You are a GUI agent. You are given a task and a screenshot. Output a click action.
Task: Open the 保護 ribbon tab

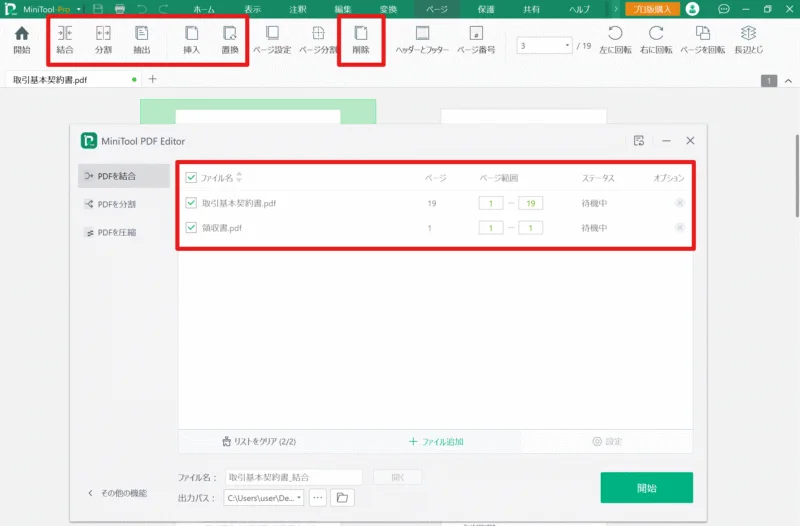(x=486, y=9)
